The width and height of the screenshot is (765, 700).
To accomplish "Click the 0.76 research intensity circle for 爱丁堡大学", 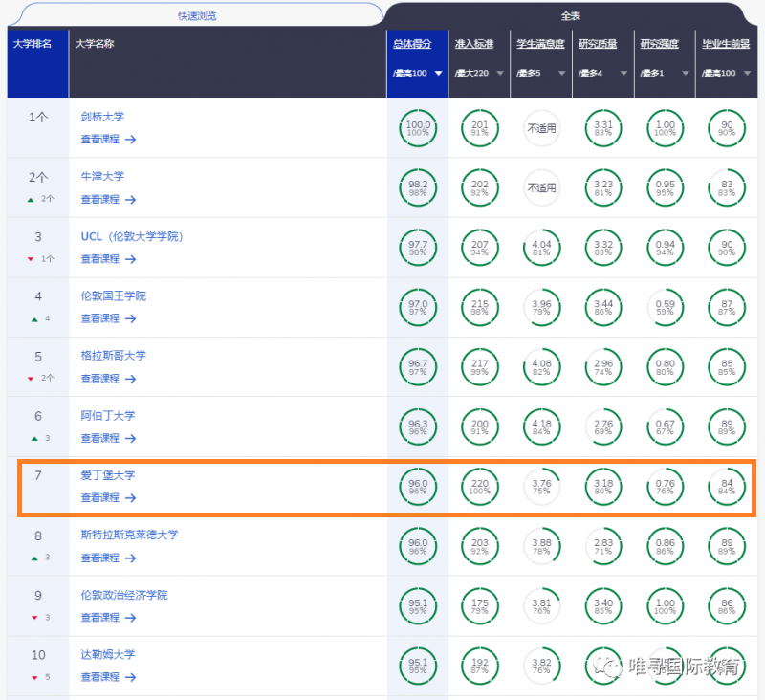I will (x=665, y=487).
